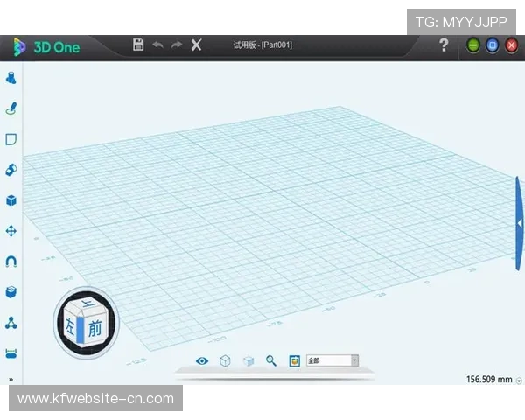Click the X delete icon beside redo

tap(197, 45)
